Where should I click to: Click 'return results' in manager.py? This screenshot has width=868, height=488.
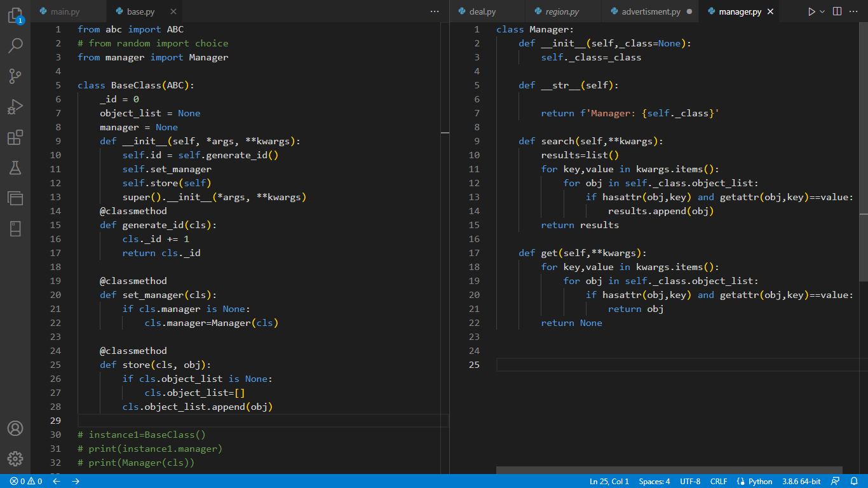pyautogui.click(x=580, y=225)
